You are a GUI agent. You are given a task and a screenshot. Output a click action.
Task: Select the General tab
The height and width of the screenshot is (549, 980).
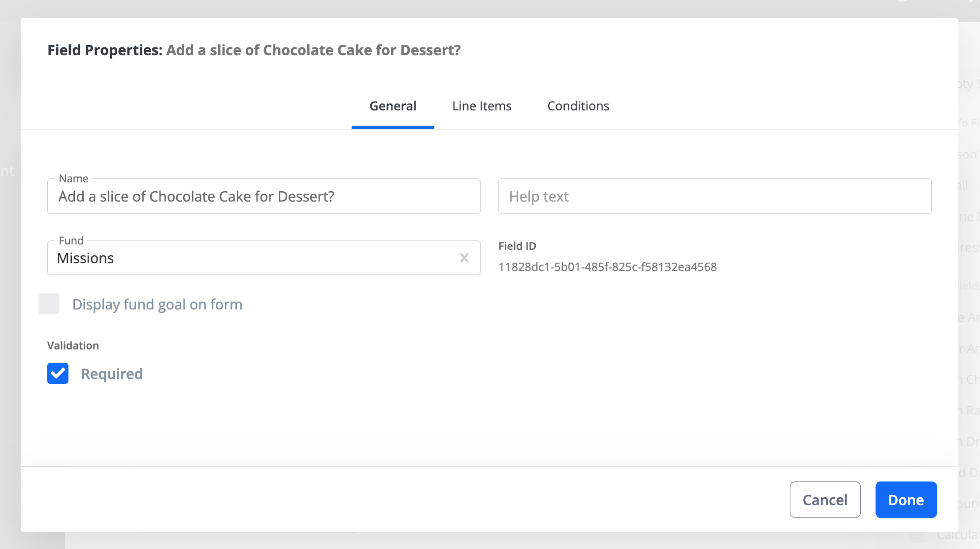pyautogui.click(x=392, y=106)
